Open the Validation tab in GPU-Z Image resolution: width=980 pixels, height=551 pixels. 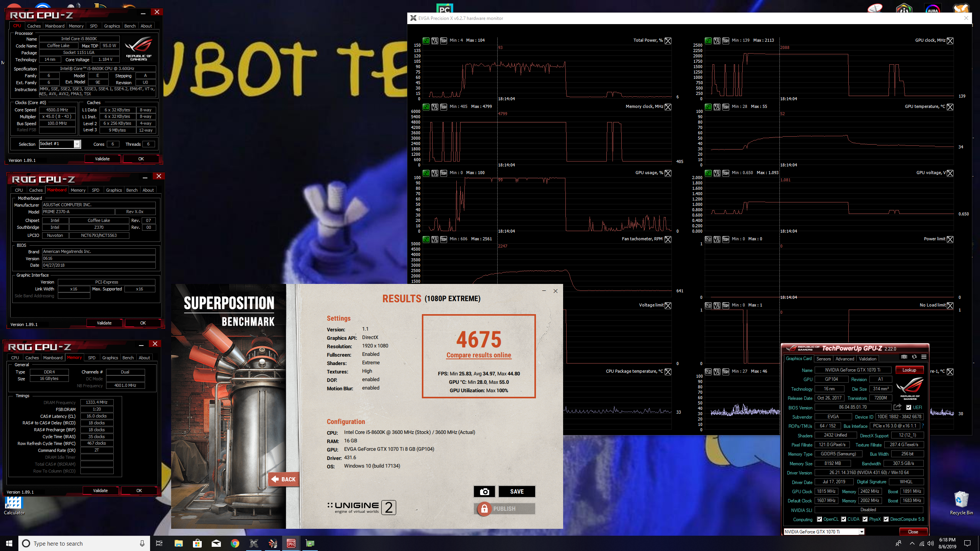[x=867, y=359]
